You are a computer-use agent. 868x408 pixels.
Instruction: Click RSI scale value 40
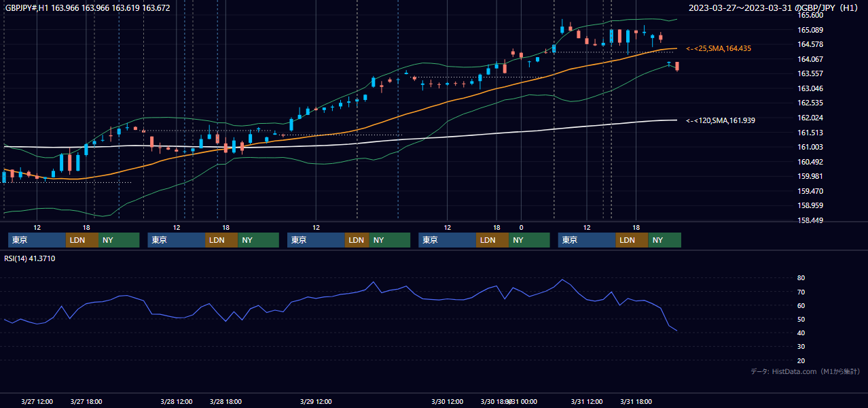(801, 333)
